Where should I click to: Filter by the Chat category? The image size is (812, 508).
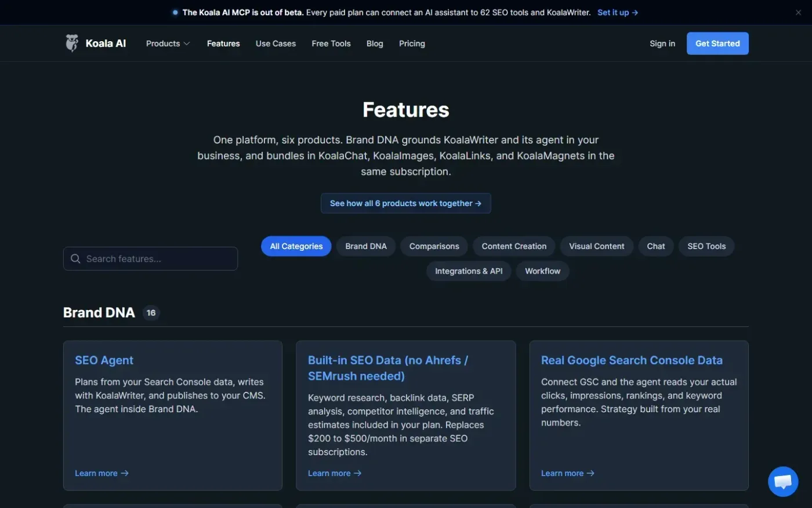(x=656, y=246)
